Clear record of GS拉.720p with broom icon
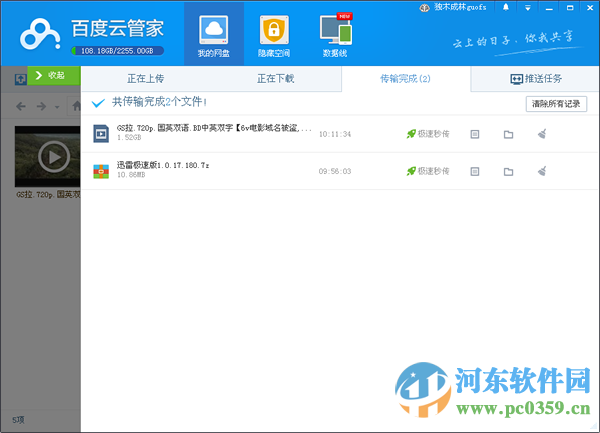Image resolution: width=600 pixels, height=433 pixels. [x=542, y=134]
